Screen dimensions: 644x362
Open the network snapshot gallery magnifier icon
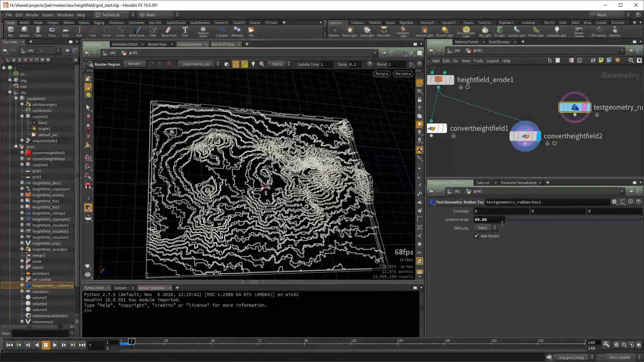(x=631, y=61)
